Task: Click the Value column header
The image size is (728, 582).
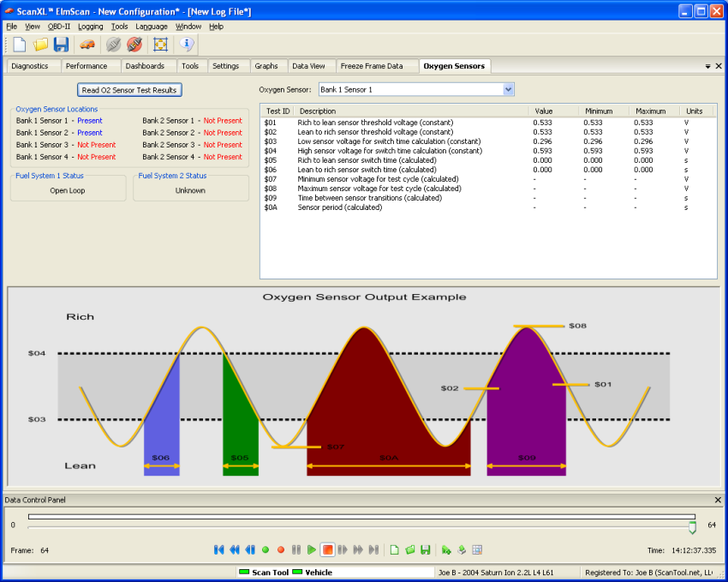Action: tap(553, 111)
